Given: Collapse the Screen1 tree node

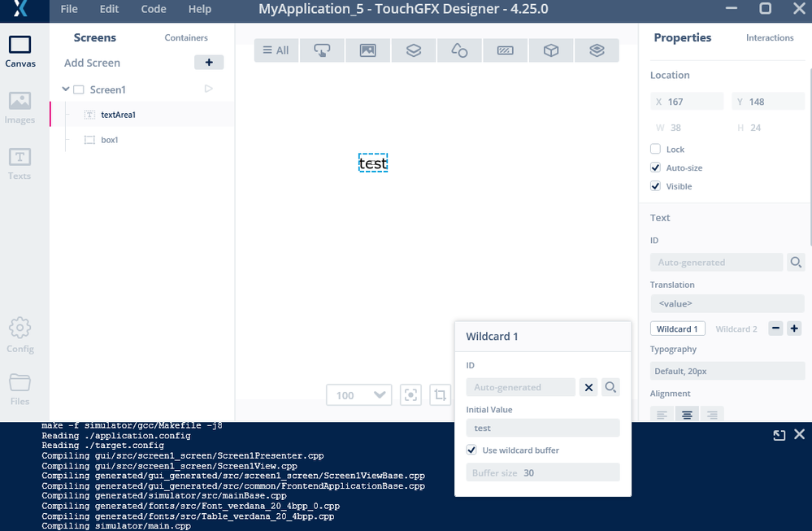Looking at the screenshot, I should coord(66,89).
